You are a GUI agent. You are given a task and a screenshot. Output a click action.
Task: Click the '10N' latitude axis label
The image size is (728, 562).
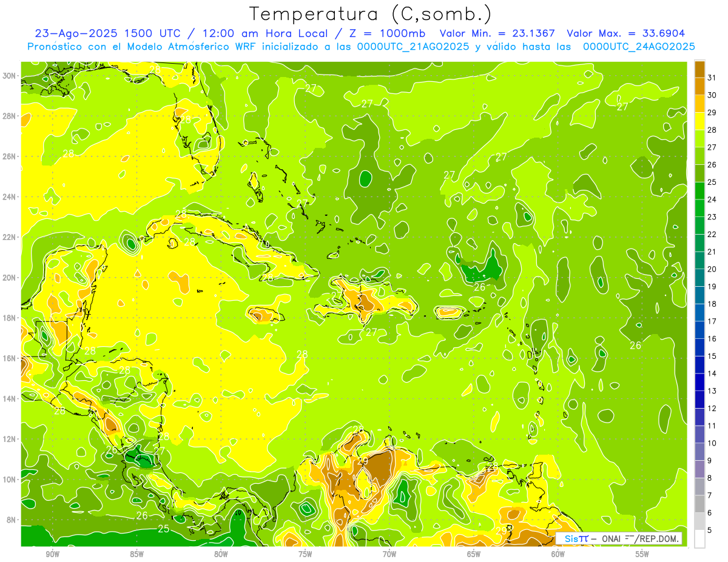click(10, 480)
